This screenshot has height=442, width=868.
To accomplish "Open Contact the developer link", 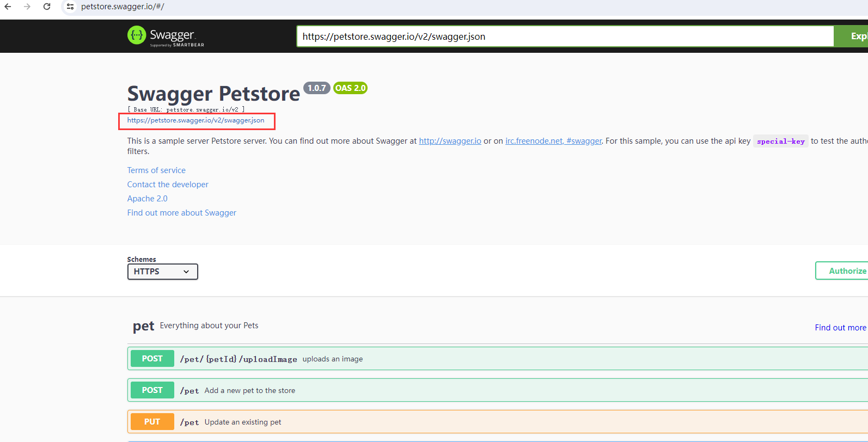I will pyautogui.click(x=168, y=185).
